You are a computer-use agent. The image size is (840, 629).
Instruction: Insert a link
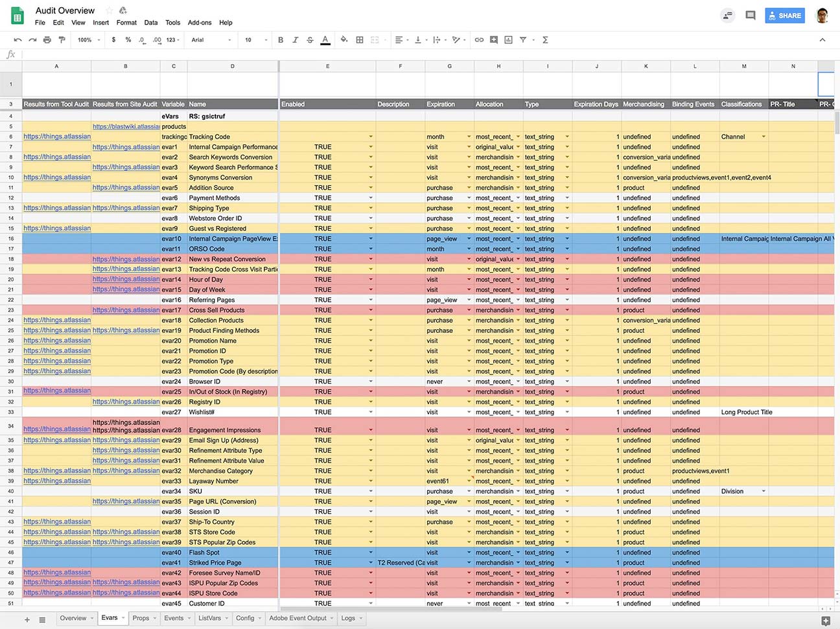click(x=479, y=40)
